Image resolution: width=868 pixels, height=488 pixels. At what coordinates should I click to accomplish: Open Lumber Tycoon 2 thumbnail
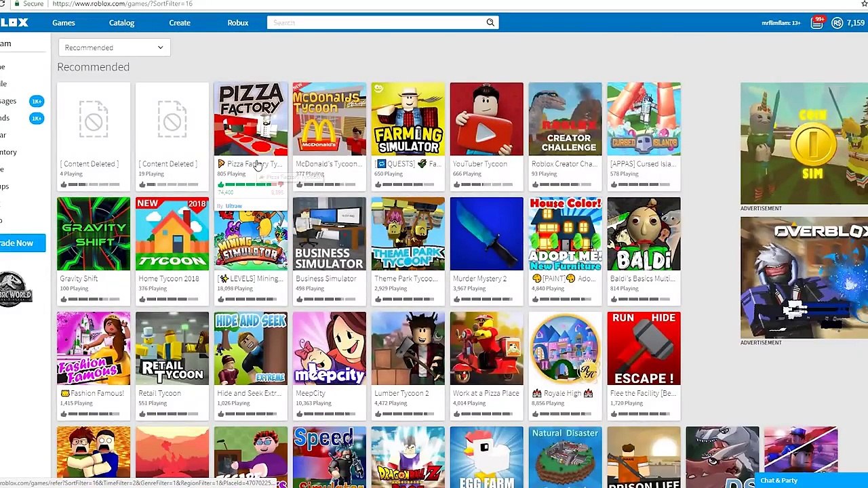coord(408,348)
